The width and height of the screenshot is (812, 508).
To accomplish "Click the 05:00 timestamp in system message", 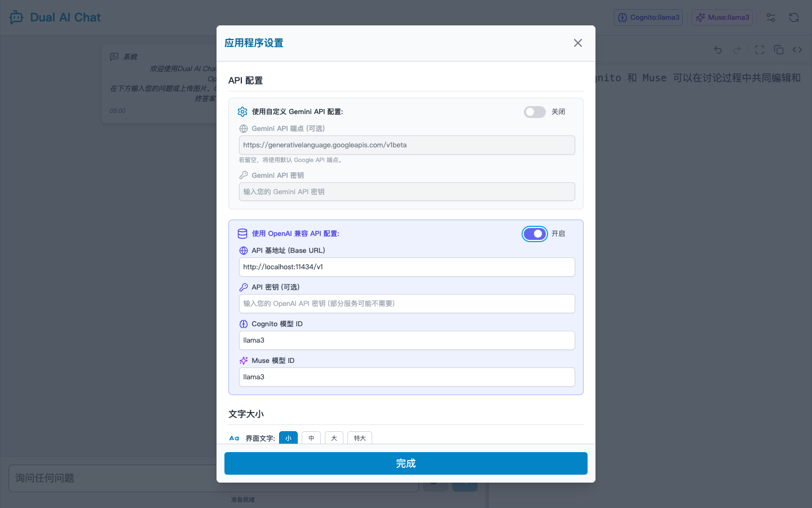I will 118,111.
